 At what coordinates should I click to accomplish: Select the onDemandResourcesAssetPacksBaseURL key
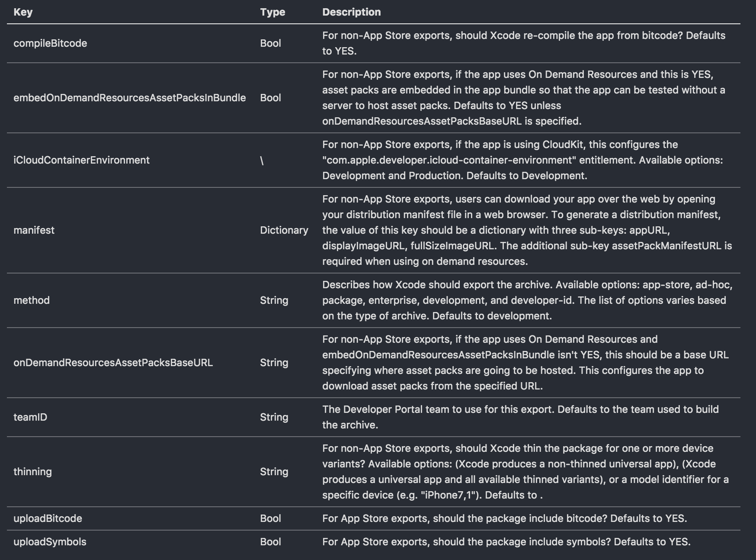click(x=113, y=363)
